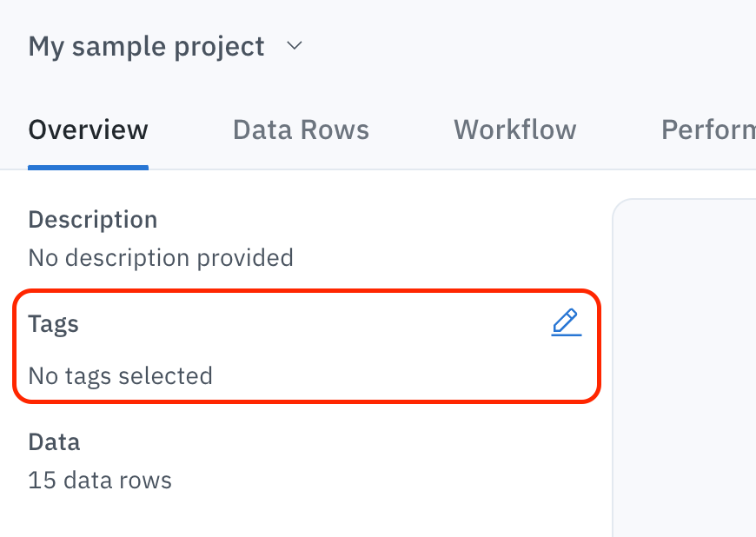Select the partially visible Performance tab
The width and height of the screenshot is (756, 537).
[708, 129]
